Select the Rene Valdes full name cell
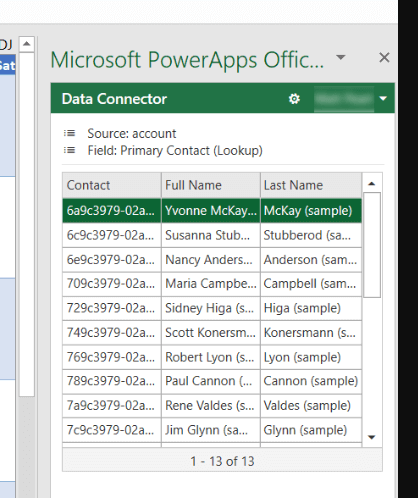 click(211, 406)
